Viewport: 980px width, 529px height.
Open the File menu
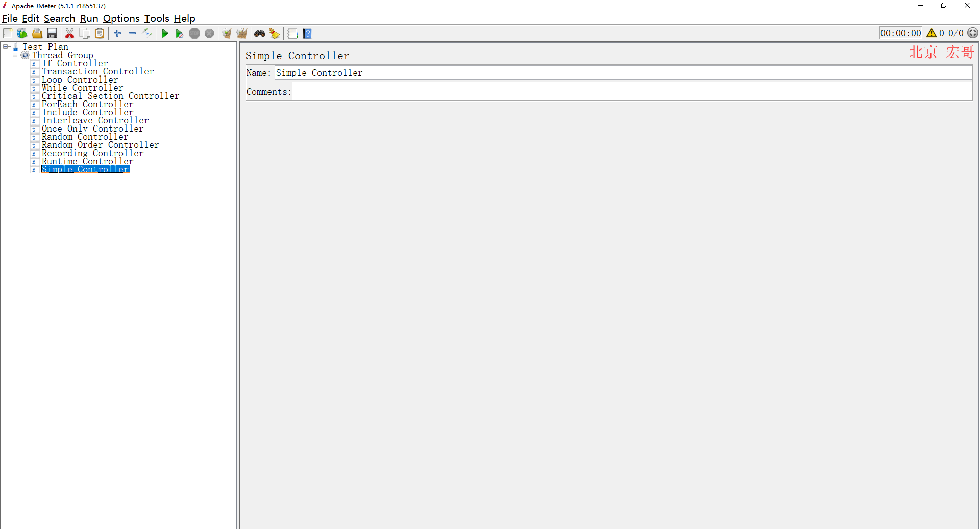click(x=10, y=18)
